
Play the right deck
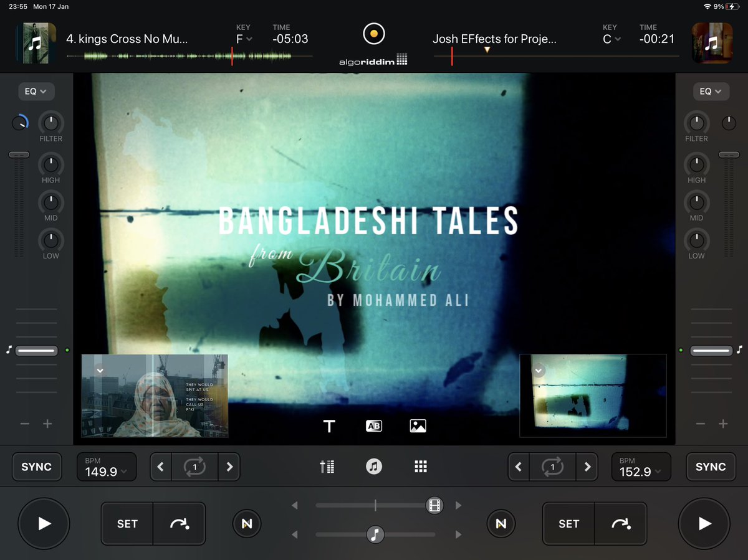tap(704, 524)
